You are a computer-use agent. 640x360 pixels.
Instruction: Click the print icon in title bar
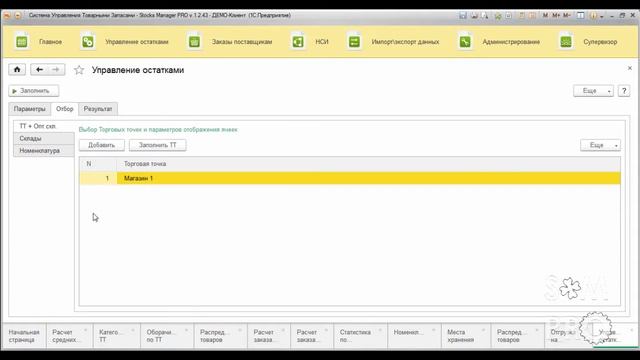coord(474,16)
